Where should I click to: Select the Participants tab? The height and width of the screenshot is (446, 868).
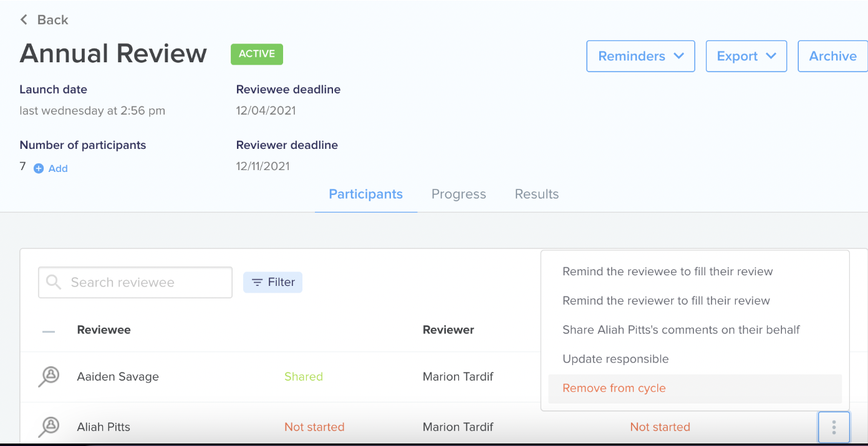click(x=365, y=194)
